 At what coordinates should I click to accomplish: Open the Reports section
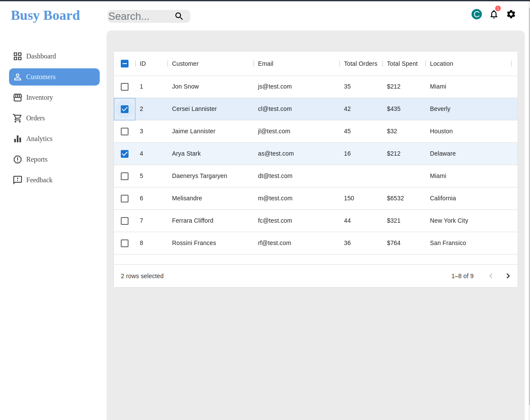pos(37,159)
